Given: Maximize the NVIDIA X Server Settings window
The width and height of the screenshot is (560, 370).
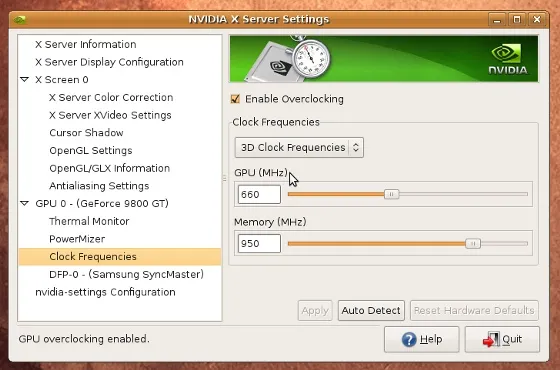Looking at the screenshot, I should coord(517,19).
